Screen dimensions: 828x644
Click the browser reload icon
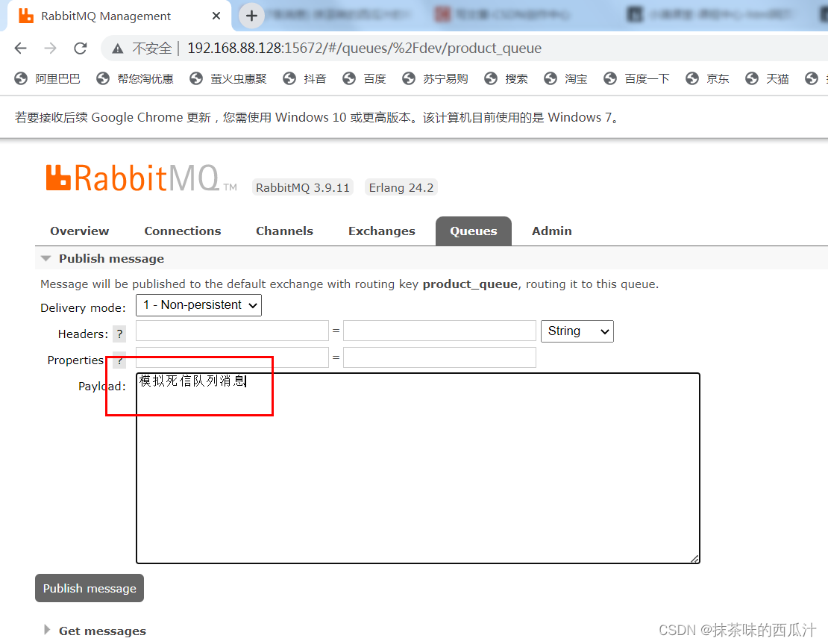tap(81, 48)
